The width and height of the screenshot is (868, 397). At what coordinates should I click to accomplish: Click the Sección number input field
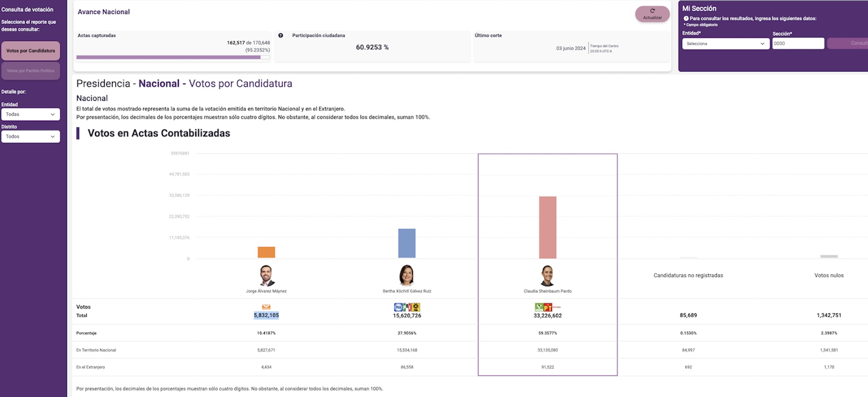pos(798,44)
